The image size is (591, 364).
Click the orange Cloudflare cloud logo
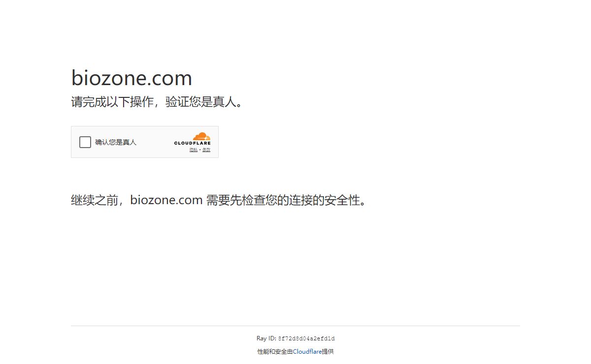coord(201,136)
